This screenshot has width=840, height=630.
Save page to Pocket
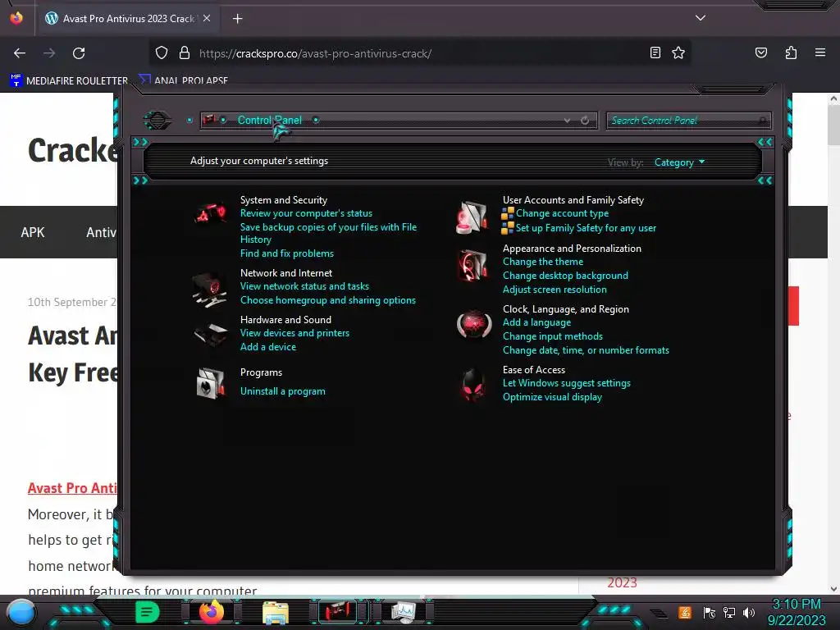point(761,52)
